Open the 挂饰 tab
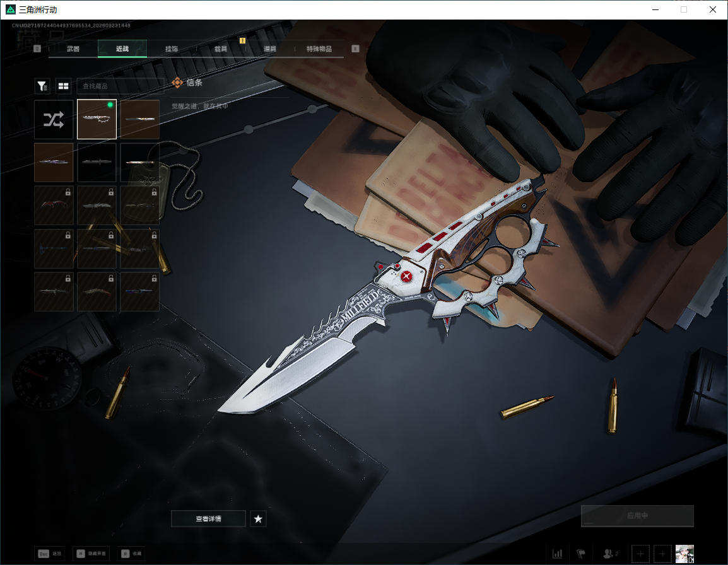The width and height of the screenshot is (728, 565). click(172, 49)
